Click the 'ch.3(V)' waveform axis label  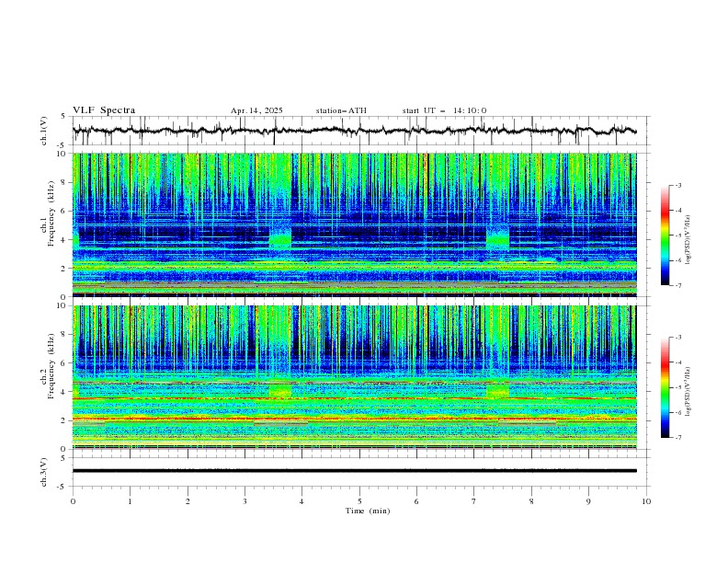click(x=44, y=472)
